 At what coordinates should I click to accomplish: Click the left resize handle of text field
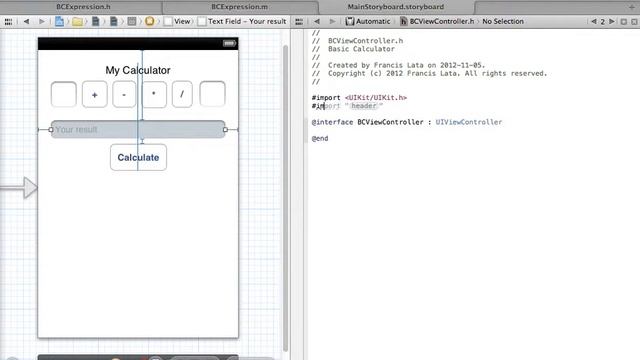coord(51,129)
